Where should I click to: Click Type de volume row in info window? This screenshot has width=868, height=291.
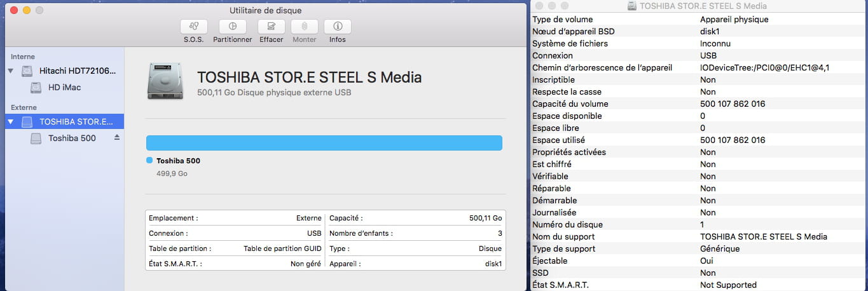click(x=699, y=19)
